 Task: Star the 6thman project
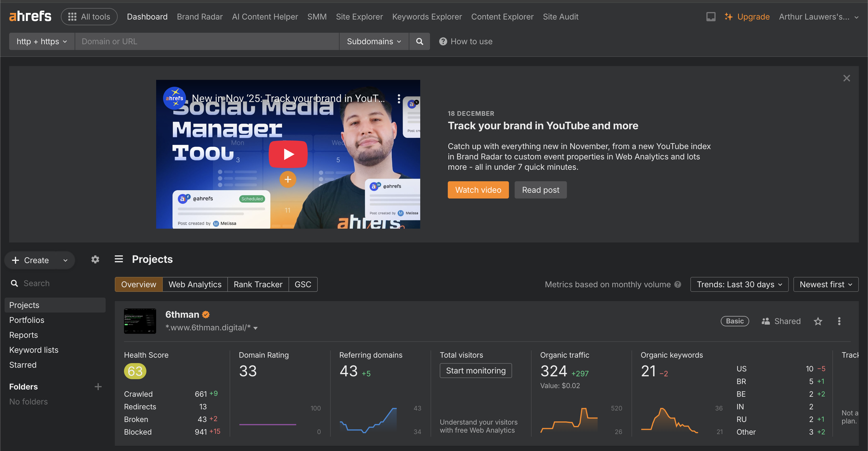pyautogui.click(x=818, y=321)
